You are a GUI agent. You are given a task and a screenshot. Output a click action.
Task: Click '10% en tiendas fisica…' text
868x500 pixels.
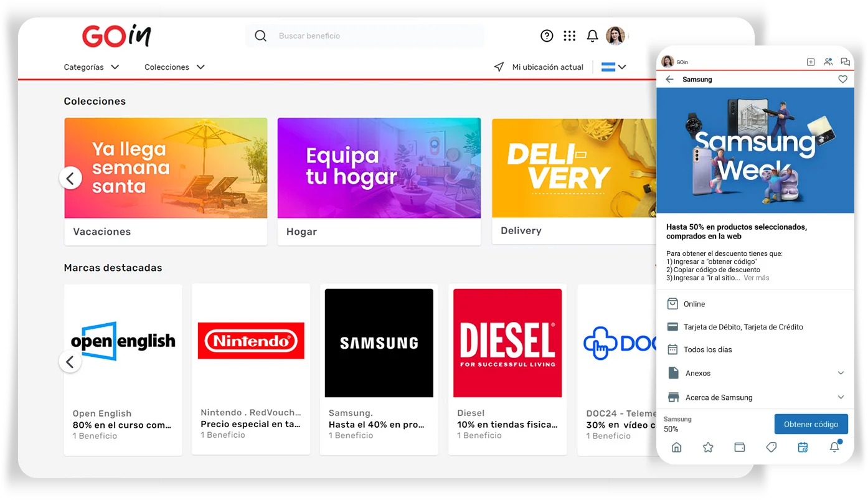point(507,425)
